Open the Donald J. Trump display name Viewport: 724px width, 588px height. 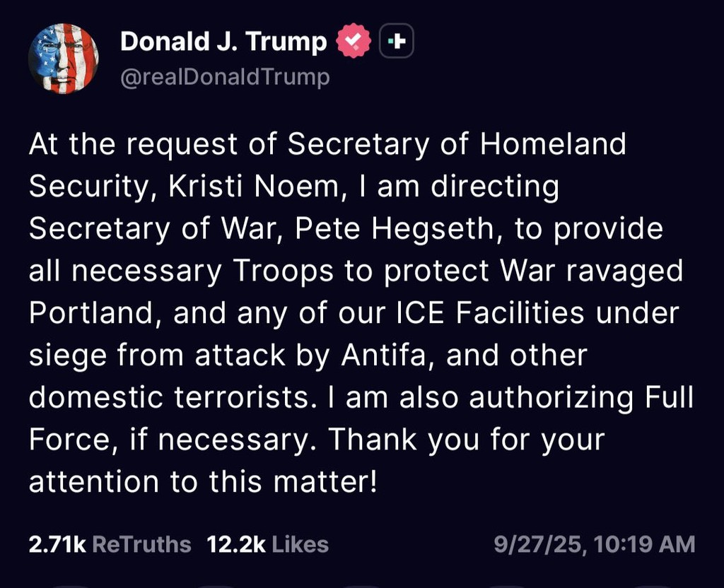tap(223, 42)
